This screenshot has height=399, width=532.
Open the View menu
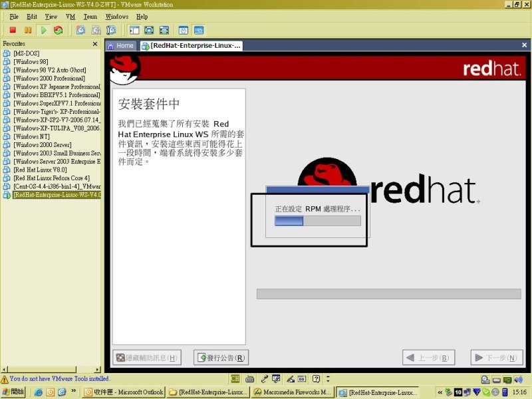51,17
